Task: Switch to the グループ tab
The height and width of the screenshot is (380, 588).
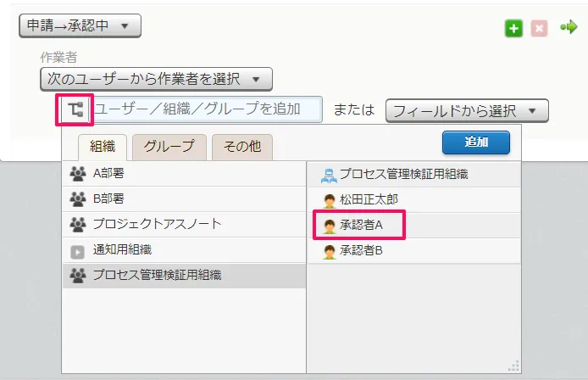Action: (169, 148)
